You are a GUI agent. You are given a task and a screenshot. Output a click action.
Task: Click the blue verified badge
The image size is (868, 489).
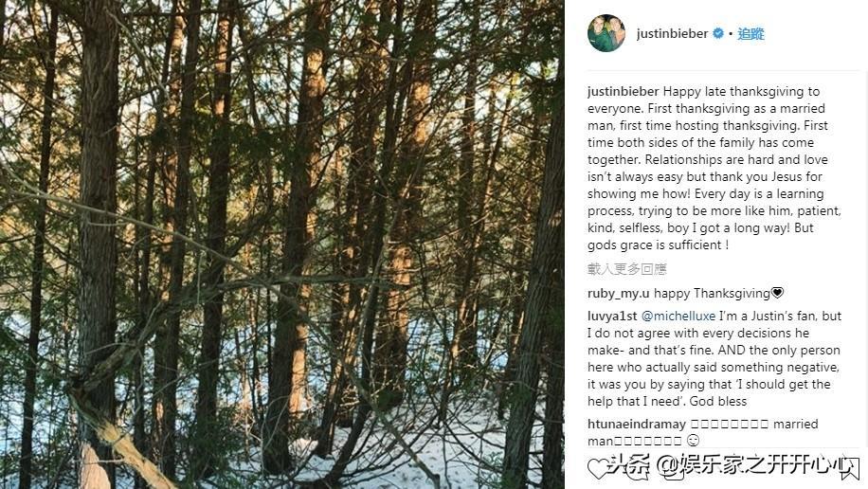(x=718, y=34)
